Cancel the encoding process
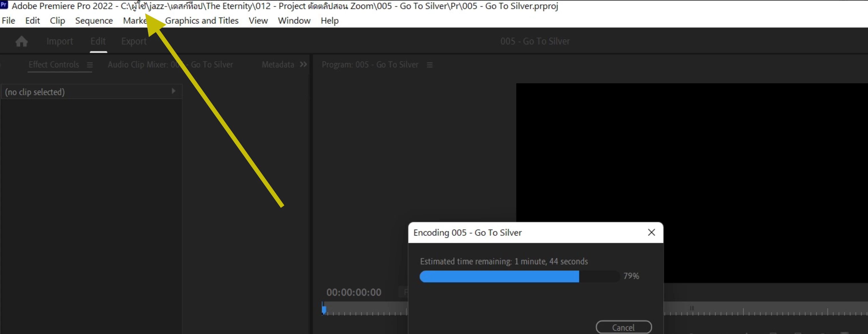 click(623, 327)
